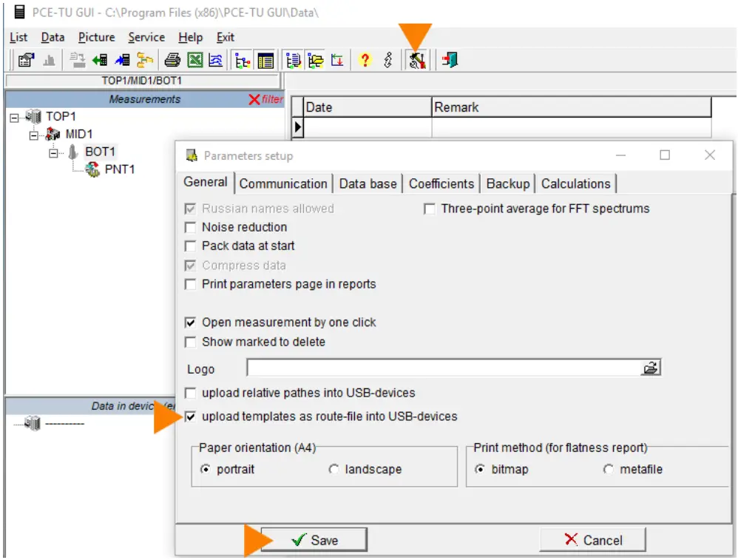
Task: Select bitmap print method
Action: (x=480, y=470)
